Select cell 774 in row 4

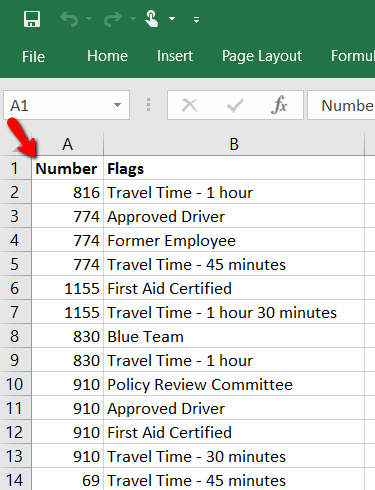(68, 240)
